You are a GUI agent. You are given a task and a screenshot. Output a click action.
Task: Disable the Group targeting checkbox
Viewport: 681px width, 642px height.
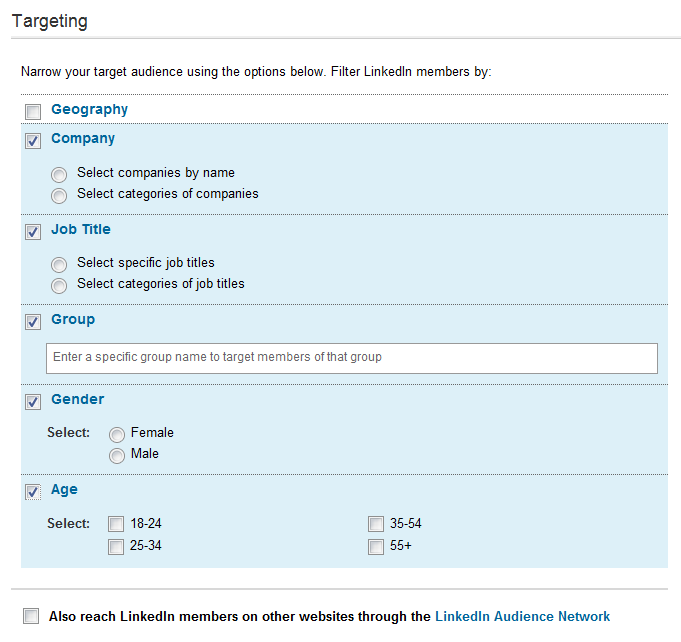coord(33,321)
